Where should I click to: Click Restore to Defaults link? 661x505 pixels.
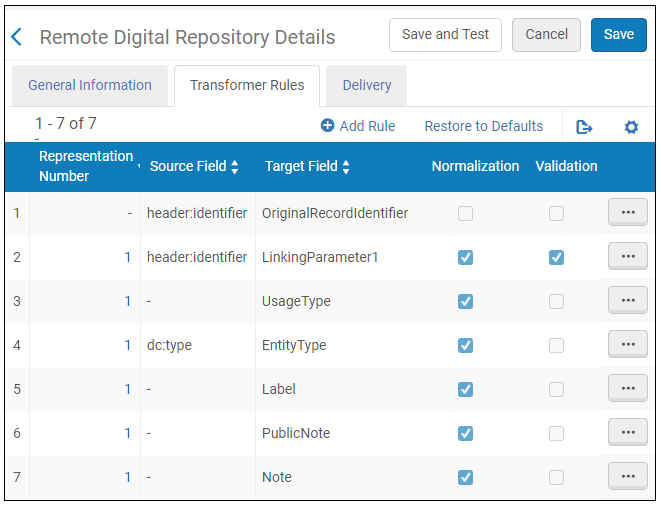pos(484,126)
